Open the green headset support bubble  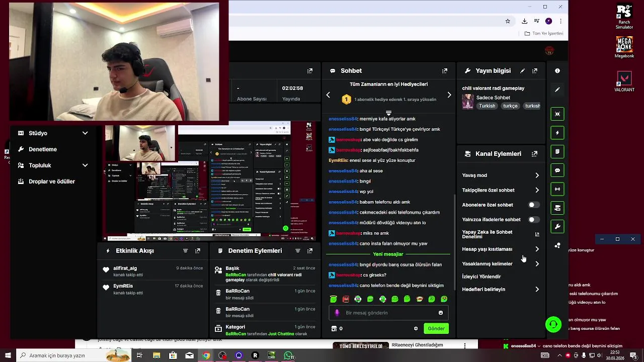[553, 324]
